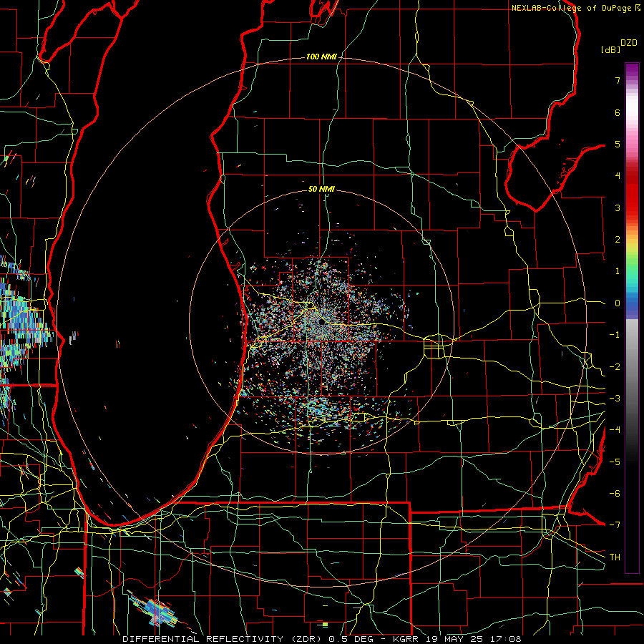Click the scale value 4 on the color bar
The height and width of the screenshot is (644, 644).
pyautogui.click(x=618, y=176)
